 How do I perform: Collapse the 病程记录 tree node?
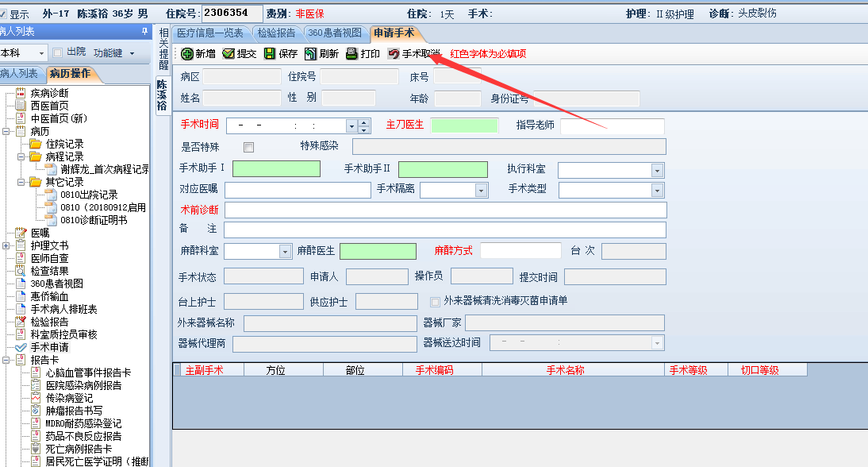(21, 156)
